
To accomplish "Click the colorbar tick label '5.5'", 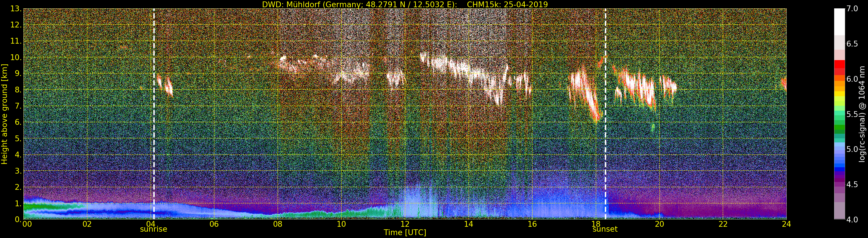I will click(852, 114).
